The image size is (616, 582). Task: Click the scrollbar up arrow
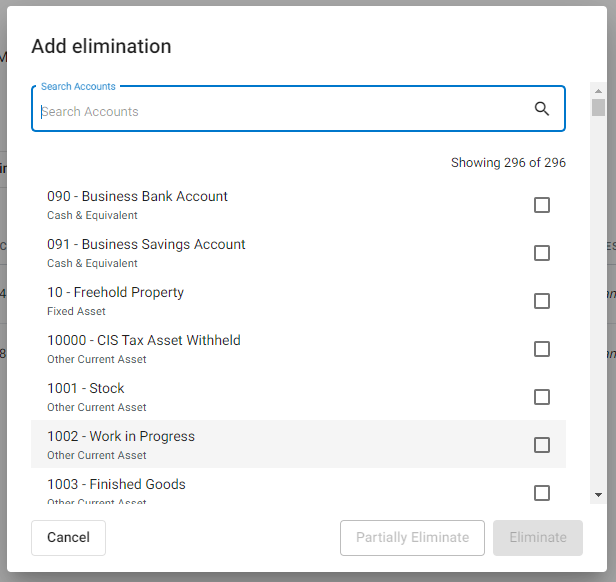[x=598, y=91]
